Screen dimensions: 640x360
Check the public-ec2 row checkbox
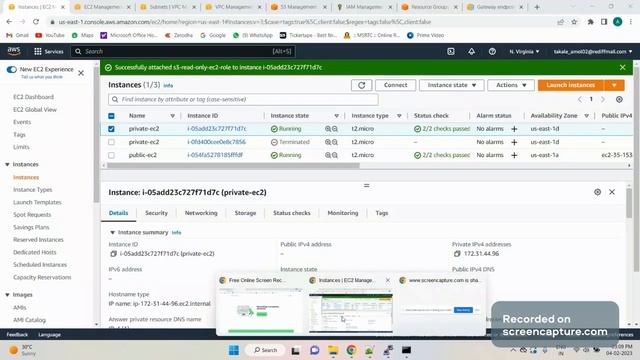pyautogui.click(x=111, y=155)
